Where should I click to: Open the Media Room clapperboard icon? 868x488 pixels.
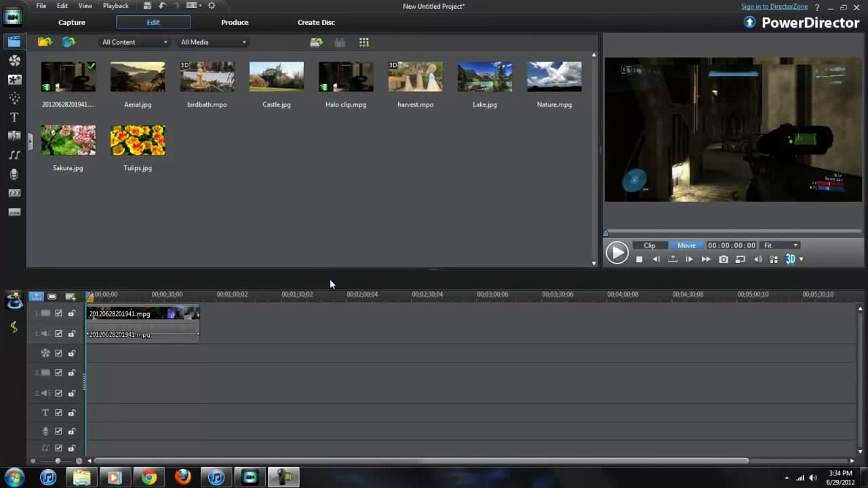(14, 41)
